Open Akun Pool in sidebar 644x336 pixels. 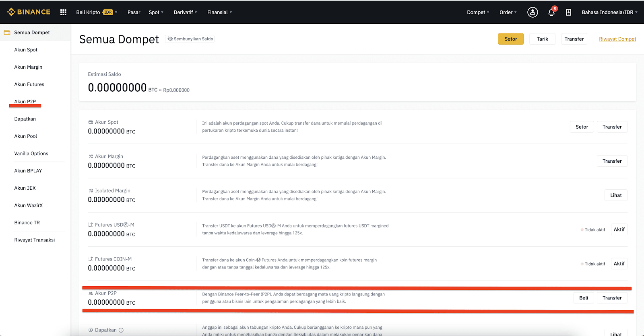point(25,136)
